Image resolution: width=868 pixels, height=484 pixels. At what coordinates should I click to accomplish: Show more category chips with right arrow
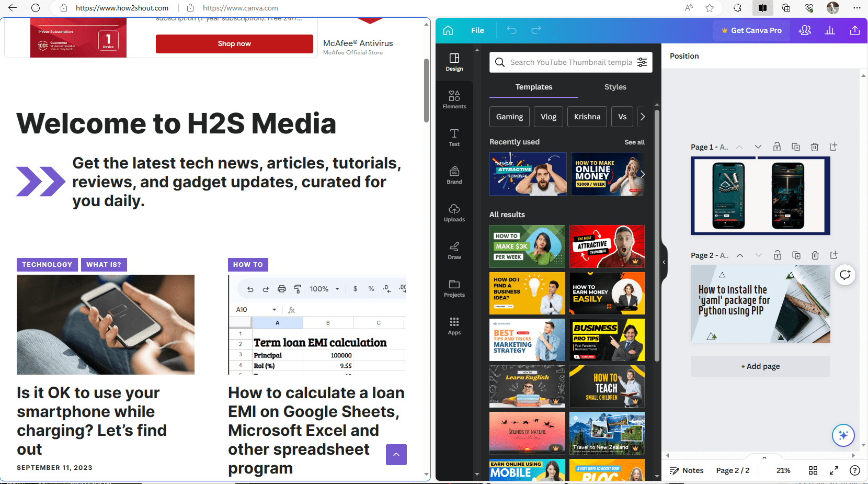click(643, 117)
